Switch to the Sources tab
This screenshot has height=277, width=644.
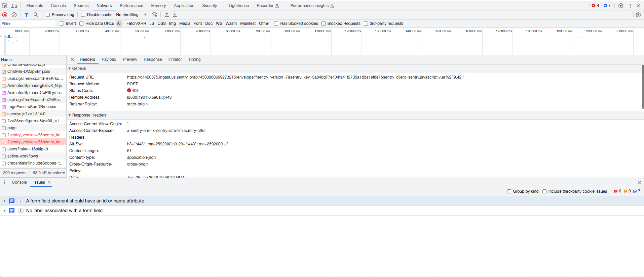click(x=81, y=6)
